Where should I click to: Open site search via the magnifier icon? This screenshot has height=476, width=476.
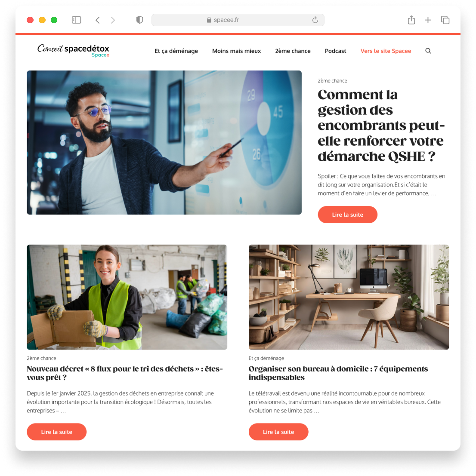pyautogui.click(x=428, y=51)
